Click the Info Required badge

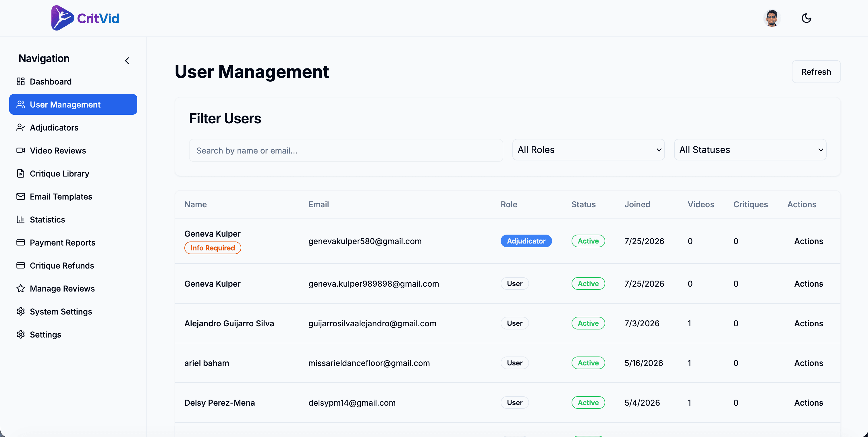[x=213, y=248]
